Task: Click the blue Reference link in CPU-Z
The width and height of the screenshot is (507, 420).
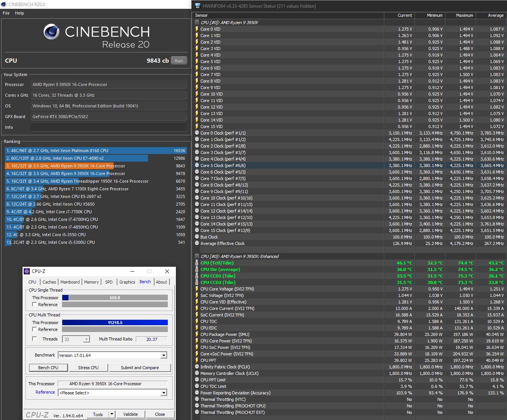Action: 45,392
